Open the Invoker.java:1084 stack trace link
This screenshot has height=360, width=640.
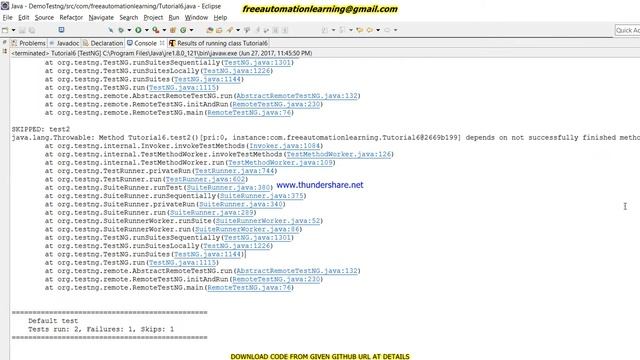284,146
